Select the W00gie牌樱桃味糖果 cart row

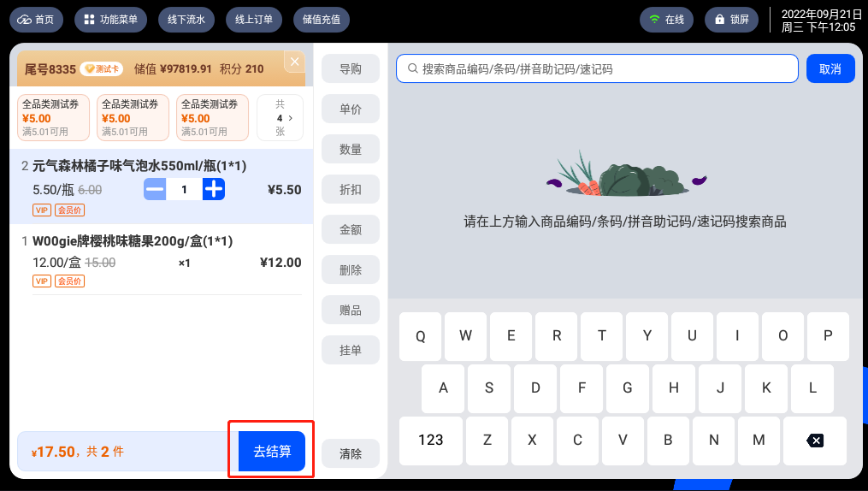(162, 260)
